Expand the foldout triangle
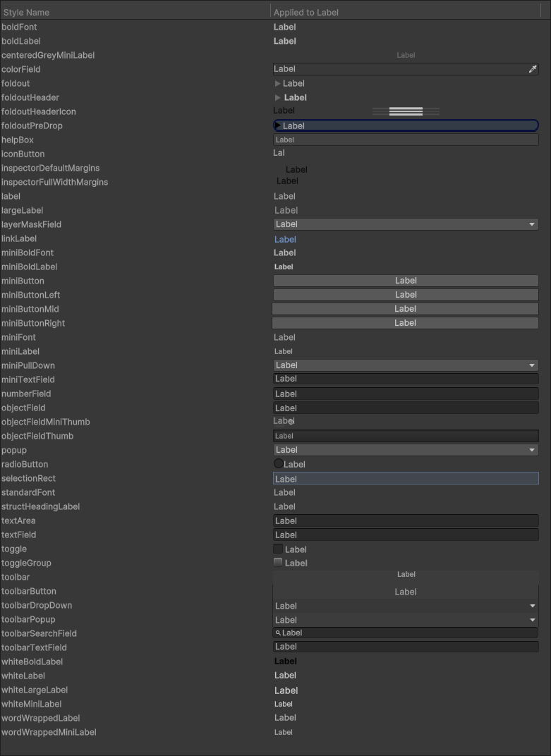Image resolution: width=551 pixels, height=756 pixels. [x=278, y=83]
